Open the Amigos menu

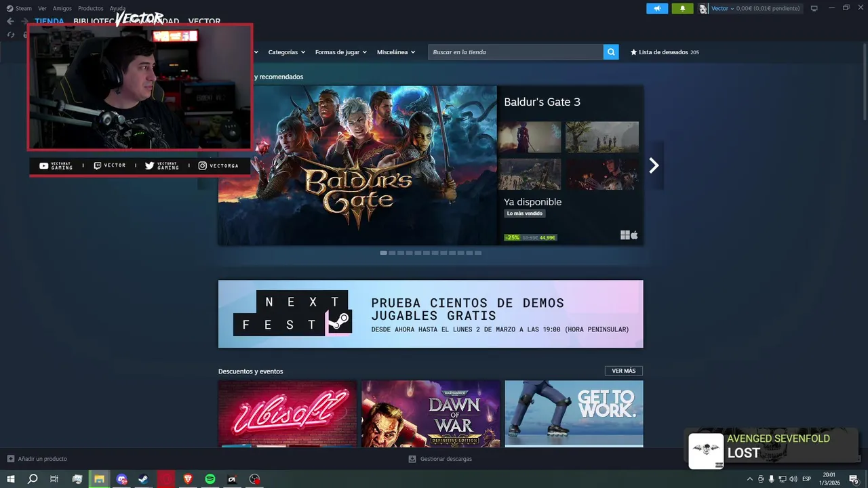coord(62,8)
